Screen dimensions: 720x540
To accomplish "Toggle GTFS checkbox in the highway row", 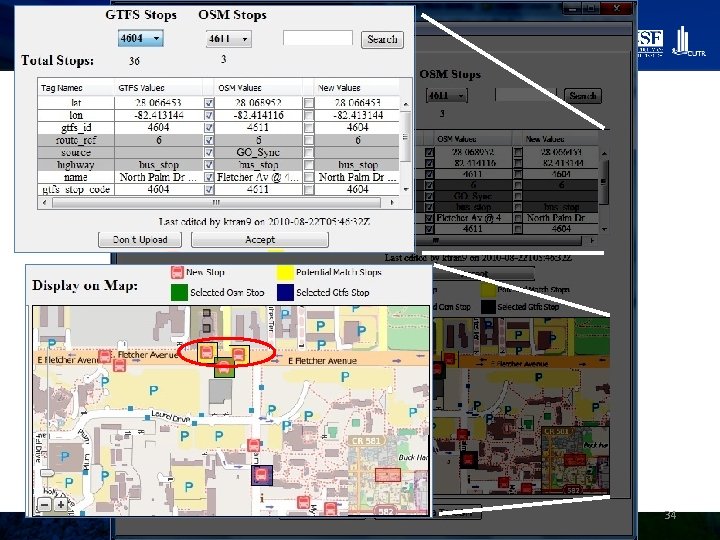I will 209,165.
